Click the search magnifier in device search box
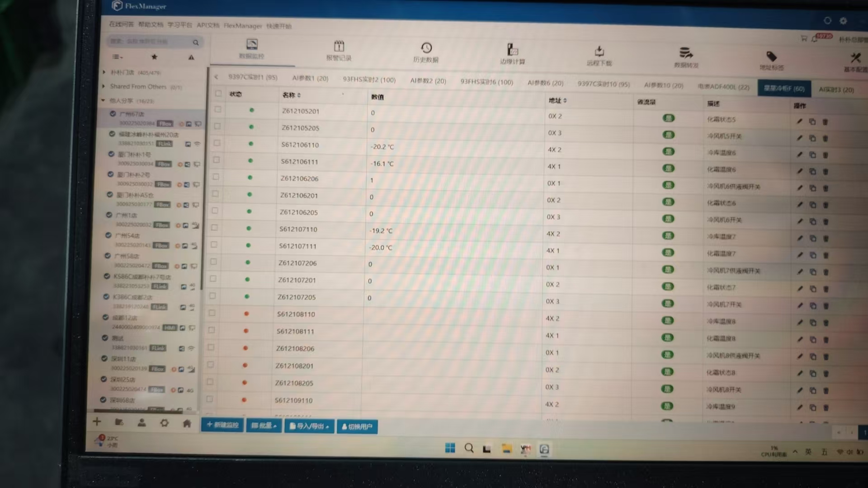 [196, 42]
